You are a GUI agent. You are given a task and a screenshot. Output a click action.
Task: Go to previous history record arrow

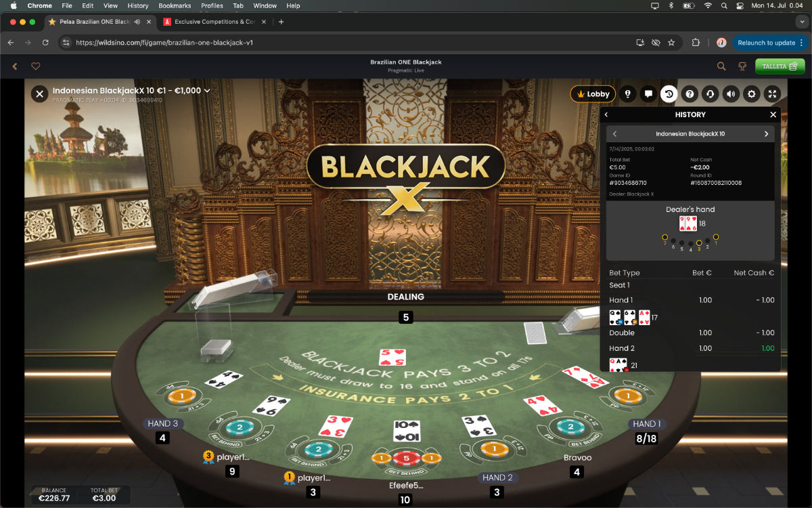pos(614,134)
